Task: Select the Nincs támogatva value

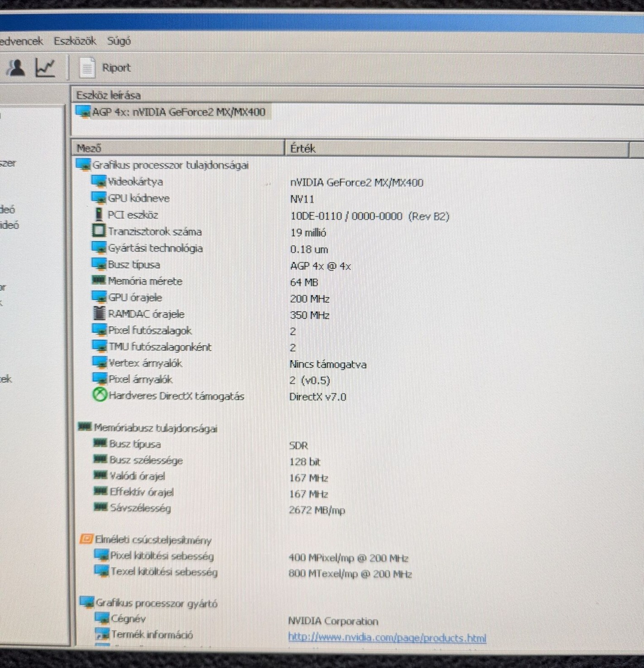Action: (x=328, y=364)
